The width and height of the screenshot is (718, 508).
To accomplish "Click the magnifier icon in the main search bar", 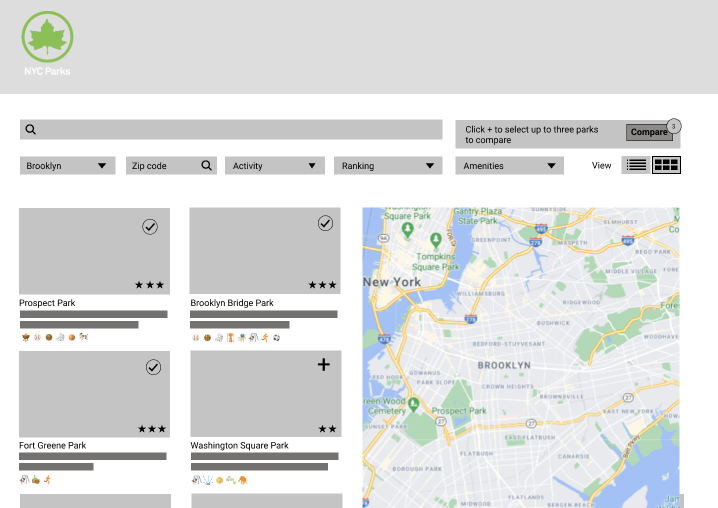I will pyautogui.click(x=31, y=130).
